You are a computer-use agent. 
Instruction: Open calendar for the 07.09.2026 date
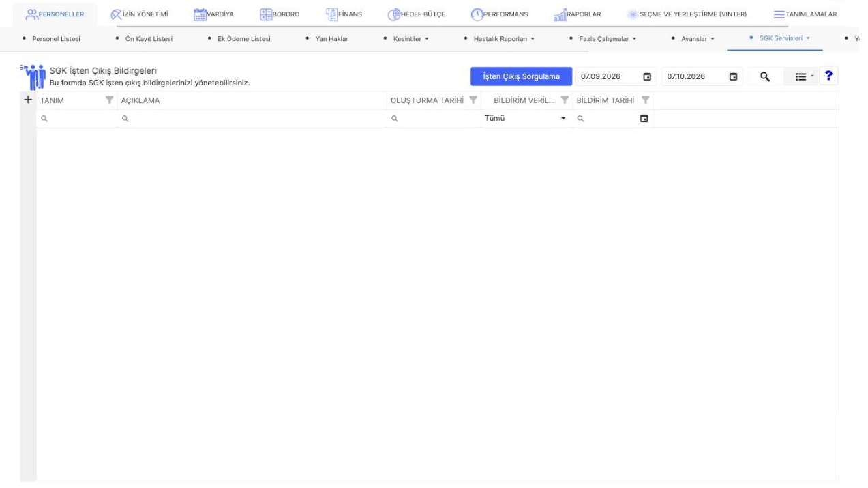click(648, 76)
